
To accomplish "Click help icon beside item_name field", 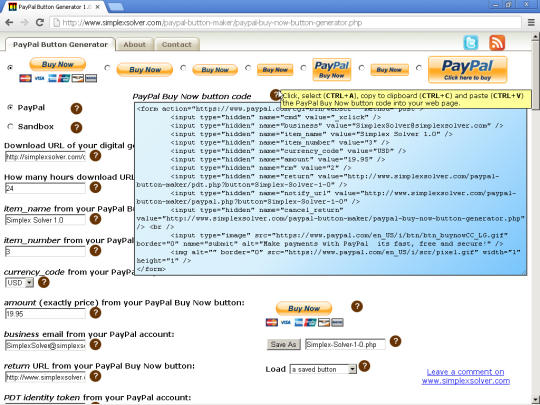I will tap(95, 219).
